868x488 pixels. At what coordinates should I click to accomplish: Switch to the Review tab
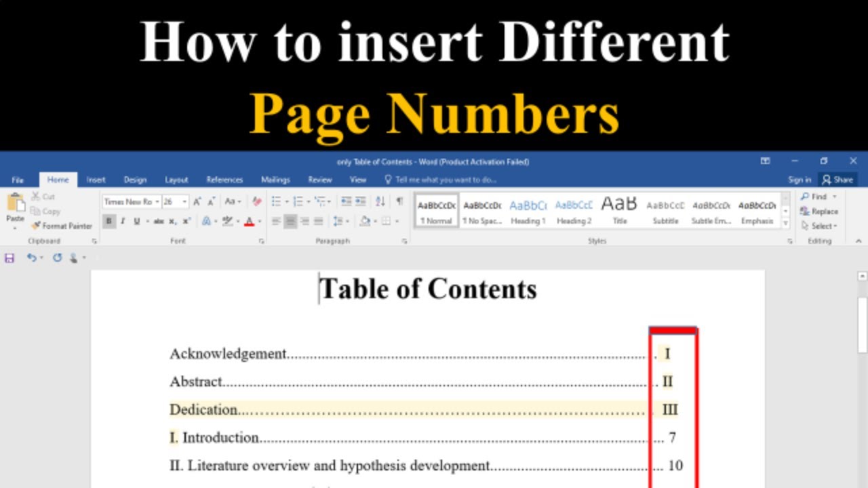tap(320, 180)
